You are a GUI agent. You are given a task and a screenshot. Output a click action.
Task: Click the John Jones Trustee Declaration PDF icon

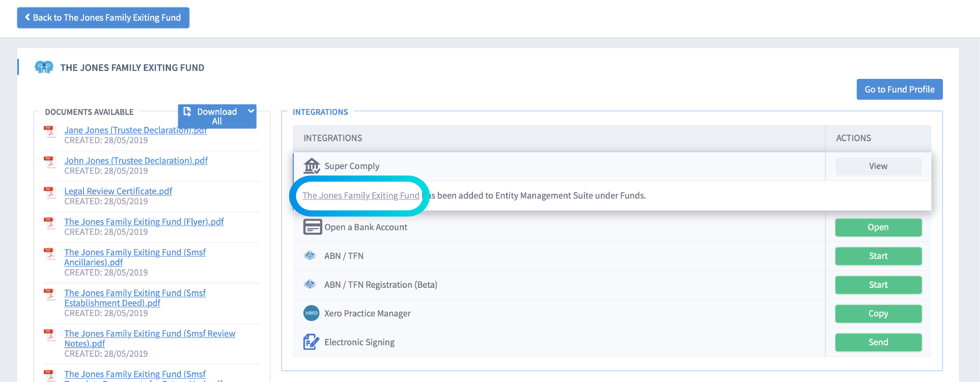pyautogui.click(x=50, y=162)
